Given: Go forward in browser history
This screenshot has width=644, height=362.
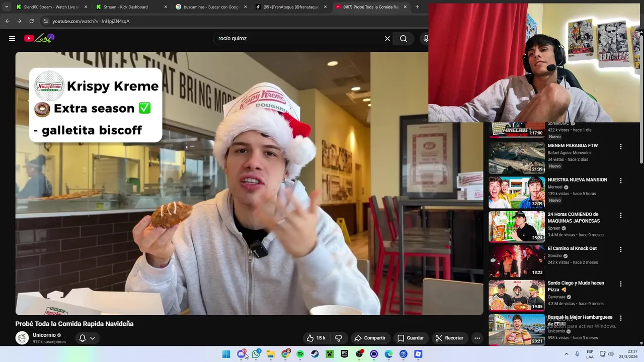Looking at the screenshot, I should (19, 21).
